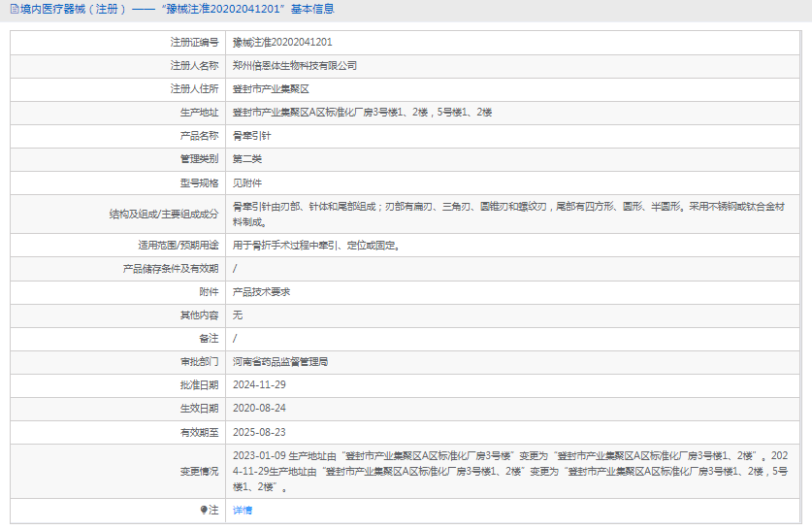Click change history text starting 2023-01-09
This screenshot has height=530, width=812.
(510, 472)
